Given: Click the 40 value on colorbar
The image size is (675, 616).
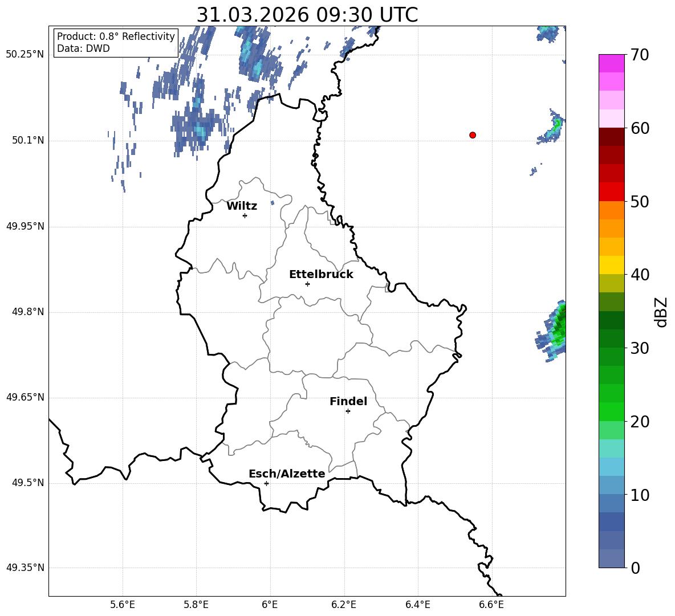Looking at the screenshot, I should pyautogui.click(x=639, y=275).
